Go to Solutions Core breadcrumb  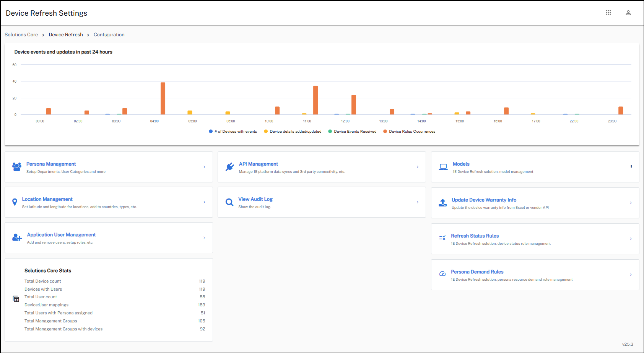[21, 35]
